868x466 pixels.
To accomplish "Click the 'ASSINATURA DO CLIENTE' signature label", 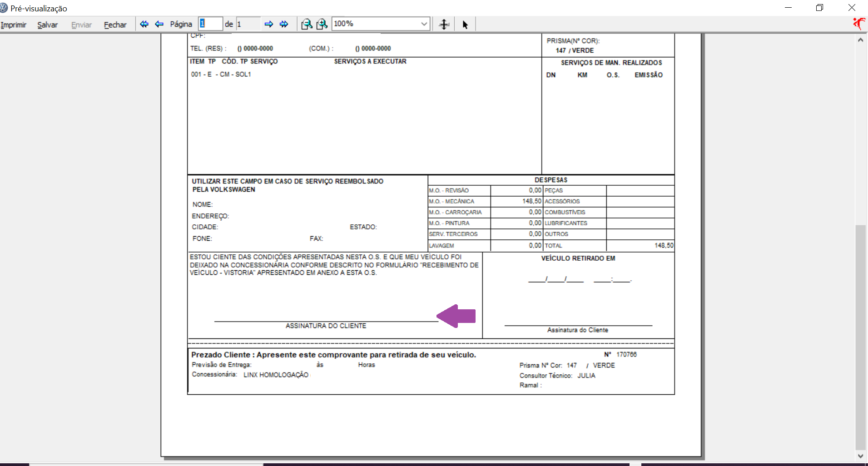I will [x=326, y=326].
